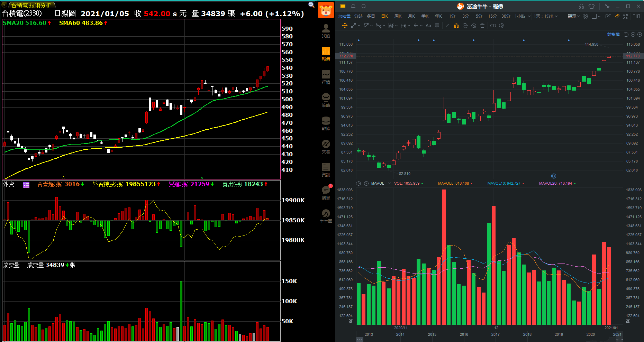The height and width of the screenshot is (342, 644).
Task: Take chart screenshot with camera icon
Action: point(608,16)
